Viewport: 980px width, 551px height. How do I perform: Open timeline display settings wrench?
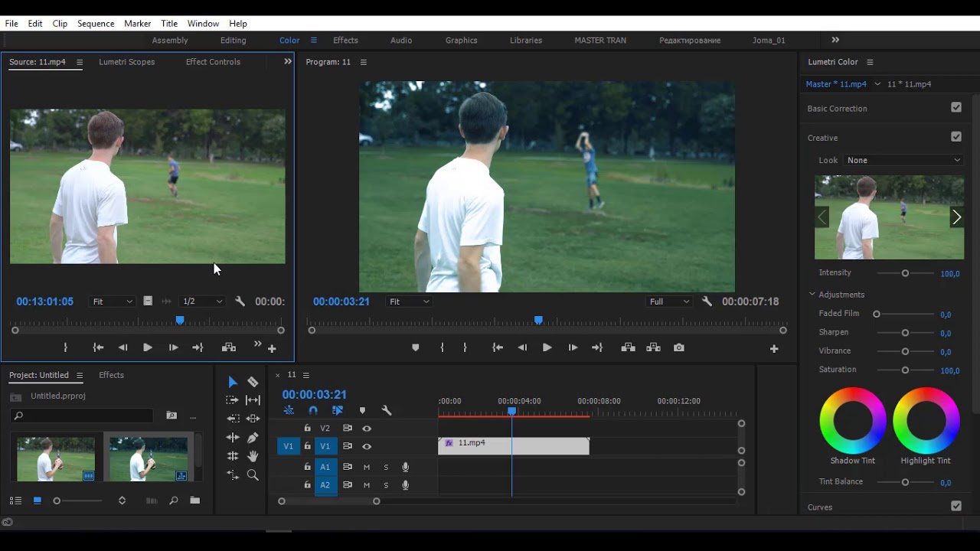(387, 410)
